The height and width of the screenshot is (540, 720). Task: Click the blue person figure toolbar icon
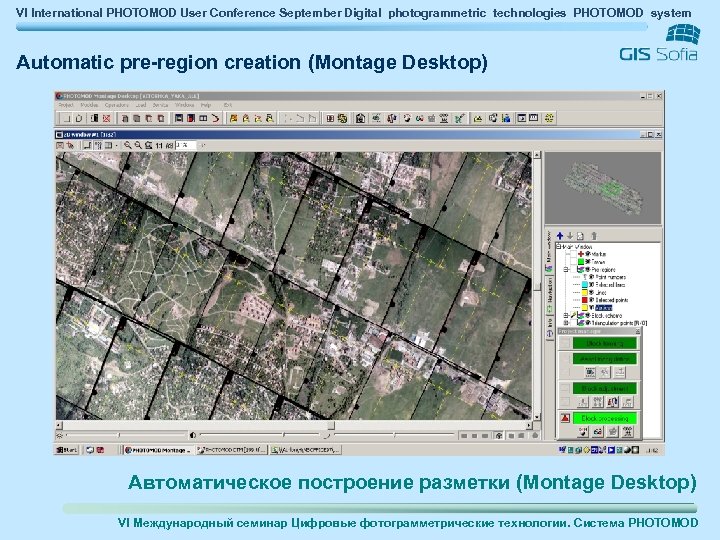pyautogui.click(x=506, y=118)
